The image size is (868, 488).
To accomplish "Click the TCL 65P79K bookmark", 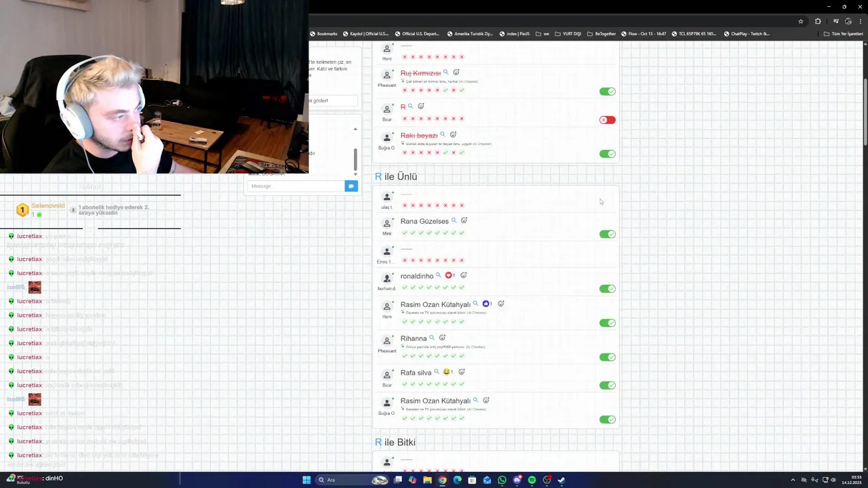I will [x=694, y=34].
